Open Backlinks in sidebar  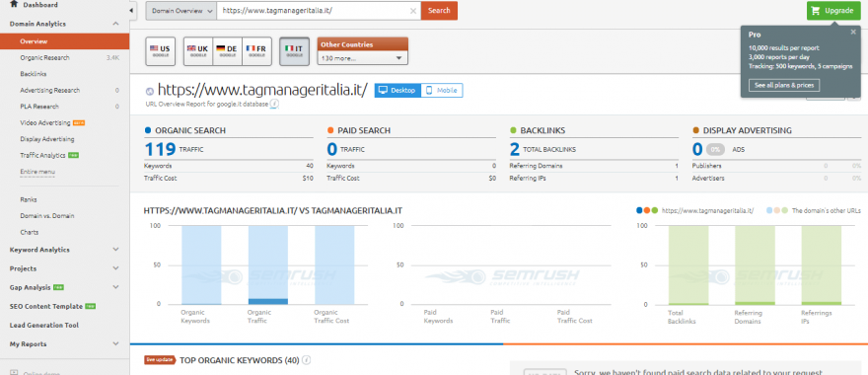[x=34, y=74]
